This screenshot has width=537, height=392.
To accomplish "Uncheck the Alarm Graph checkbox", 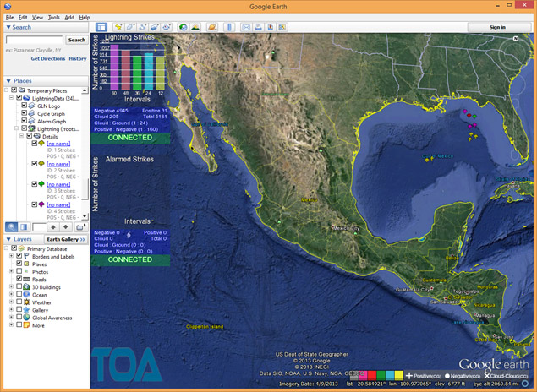I will click(x=24, y=121).
